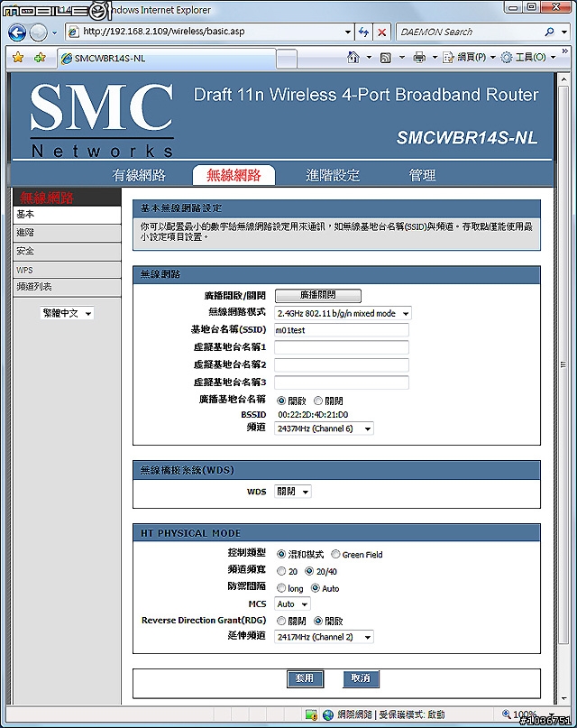Image resolution: width=577 pixels, height=728 pixels.
Task: Select 20 channel bandwidth radio
Action: click(281, 571)
